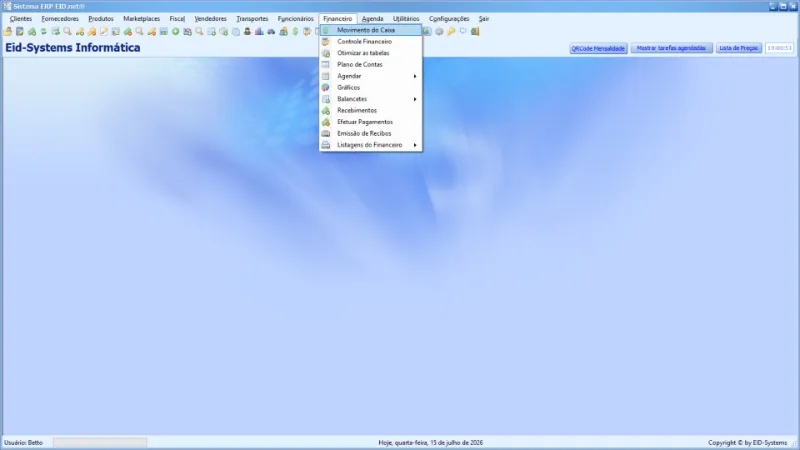Open Plano de Contas
Image resolution: width=800 pixels, height=450 pixels.
point(371,64)
